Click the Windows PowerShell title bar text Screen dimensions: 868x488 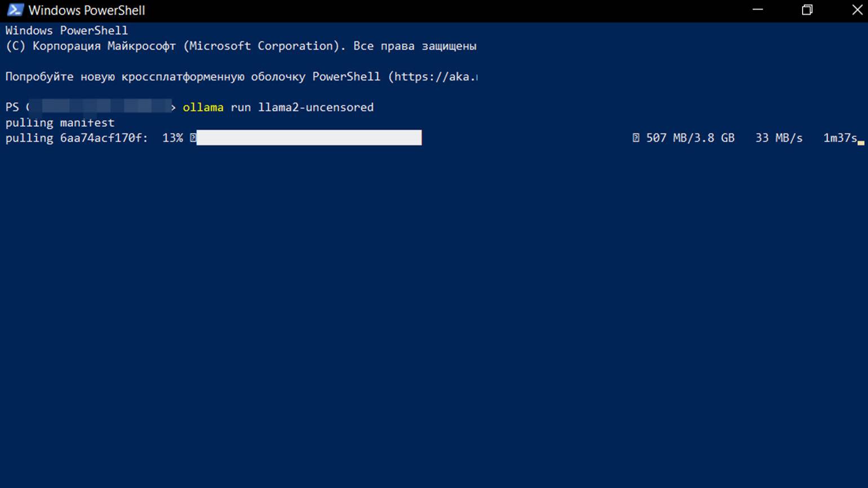[87, 10]
